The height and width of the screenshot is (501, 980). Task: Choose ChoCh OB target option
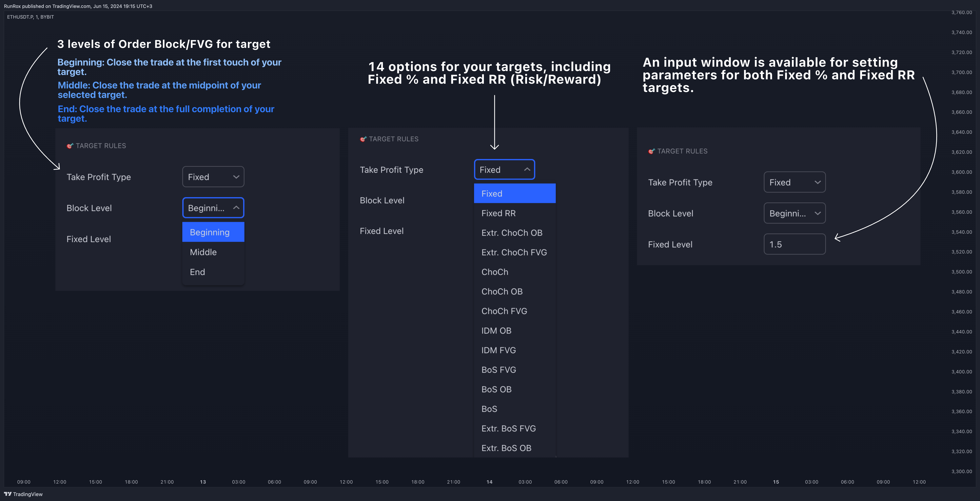515,291
